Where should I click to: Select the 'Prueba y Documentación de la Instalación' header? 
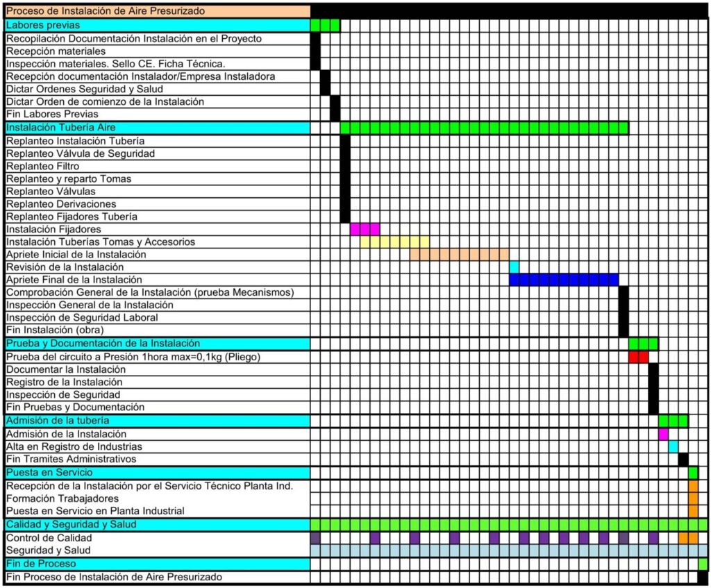coord(158,344)
